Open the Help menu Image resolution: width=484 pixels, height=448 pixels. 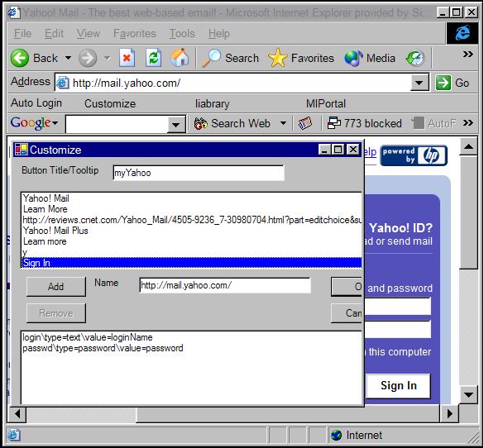[219, 33]
